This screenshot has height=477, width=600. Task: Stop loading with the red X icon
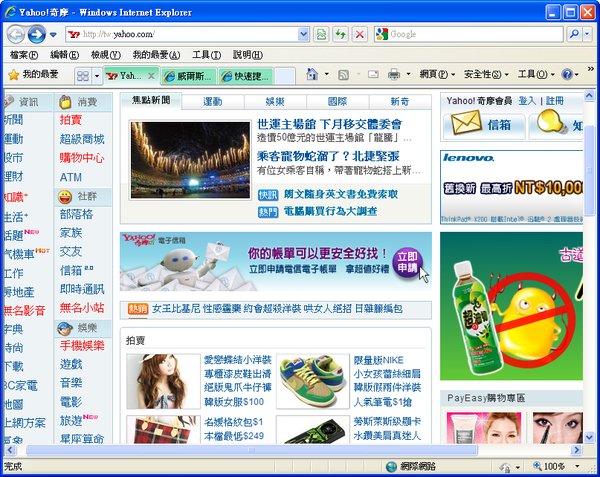(360, 34)
